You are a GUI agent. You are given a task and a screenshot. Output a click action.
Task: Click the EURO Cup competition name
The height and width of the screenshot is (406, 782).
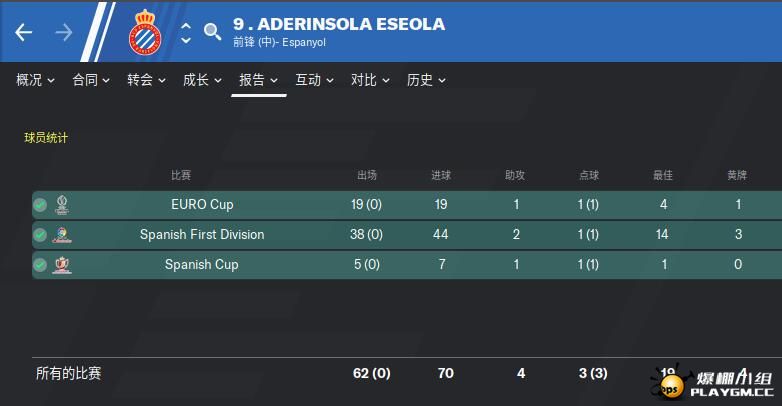pyautogui.click(x=202, y=204)
